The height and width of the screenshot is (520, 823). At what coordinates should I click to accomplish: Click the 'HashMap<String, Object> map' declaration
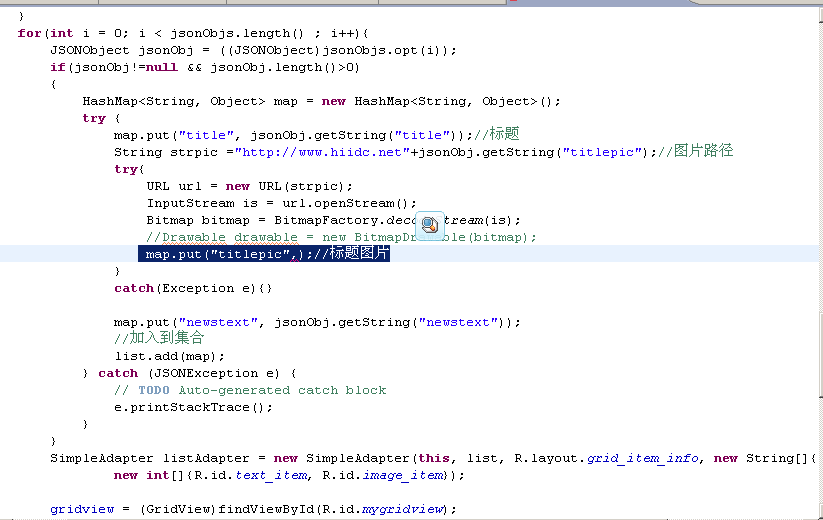click(x=190, y=101)
